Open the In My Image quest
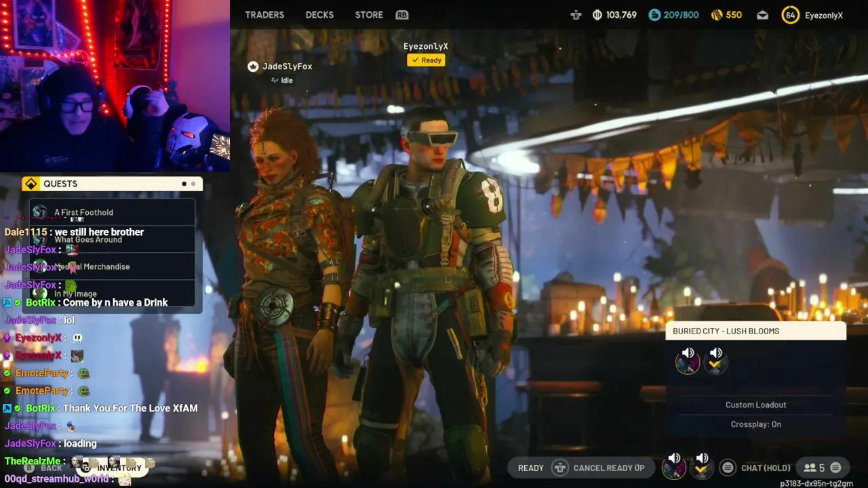868x488 pixels. click(x=113, y=293)
